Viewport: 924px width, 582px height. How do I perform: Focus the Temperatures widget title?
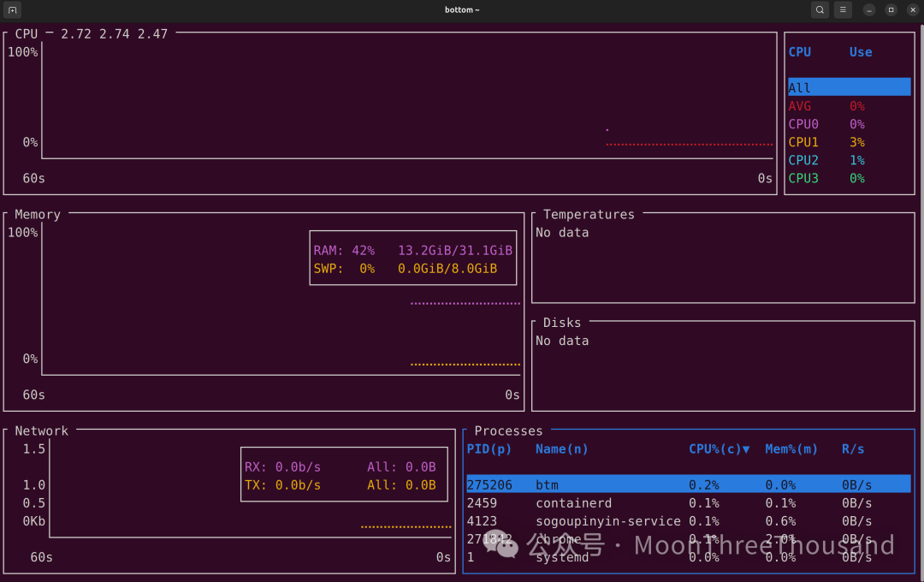589,215
